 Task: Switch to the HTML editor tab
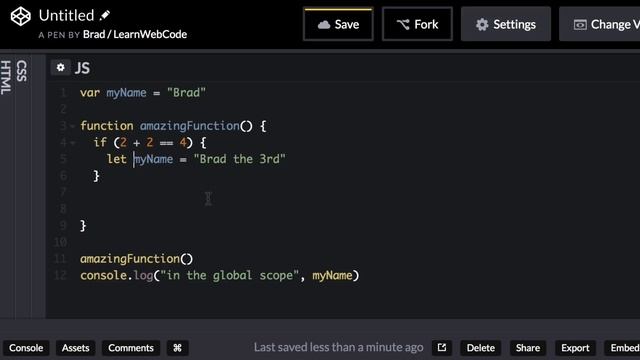coord(6,78)
